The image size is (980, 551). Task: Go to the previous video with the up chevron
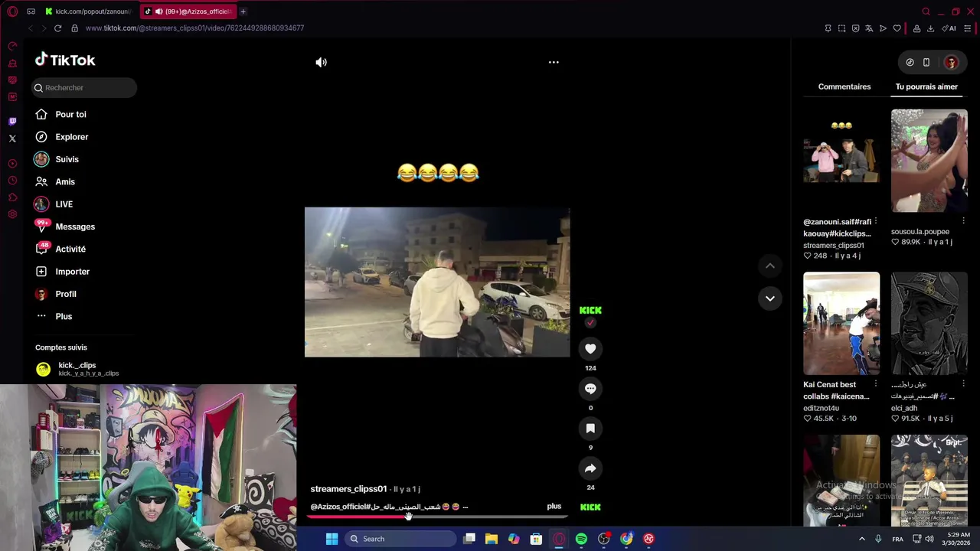pyautogui.click(x=770, y=266)
